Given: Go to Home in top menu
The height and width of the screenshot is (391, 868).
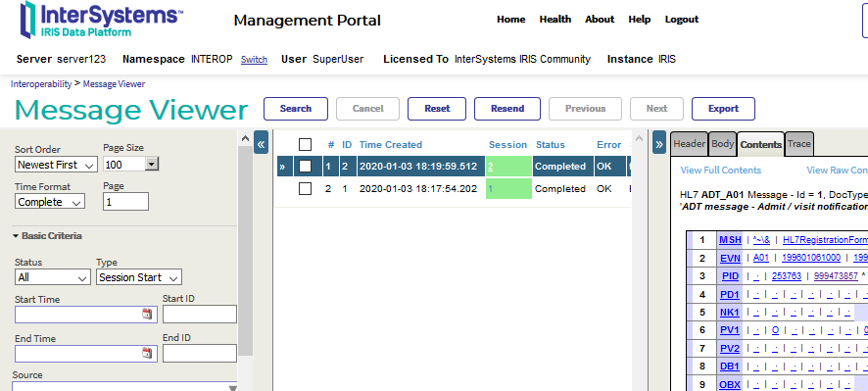Looking at the screenshot, I should [x=511, y=20].
